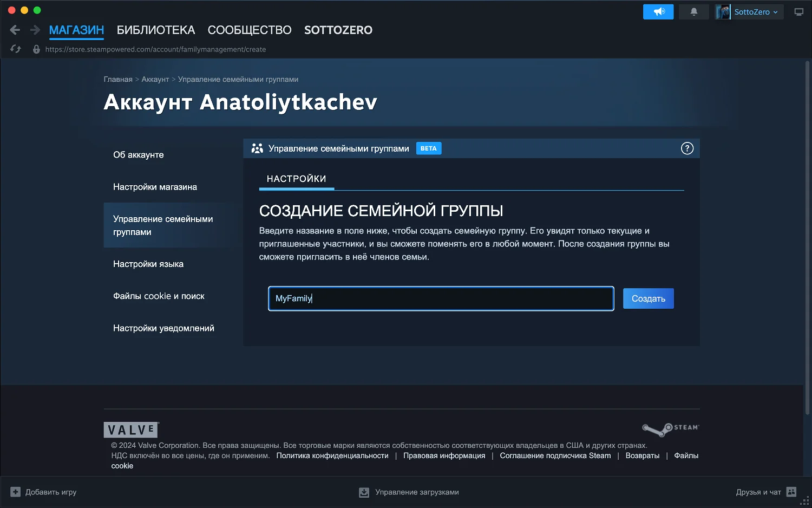Reload the page with refresh icon
The height and width of the screenshot is (508, 812).
click(16, 49)
